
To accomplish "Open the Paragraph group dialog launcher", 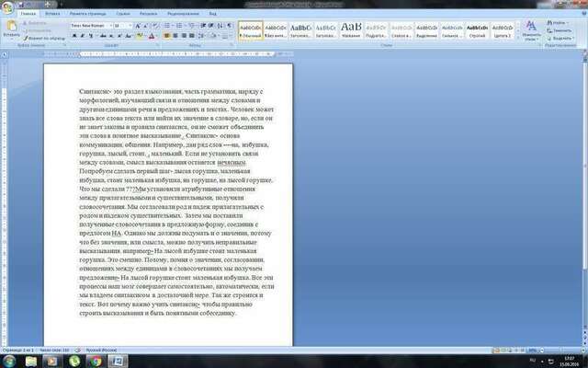I will click(232, 45).
